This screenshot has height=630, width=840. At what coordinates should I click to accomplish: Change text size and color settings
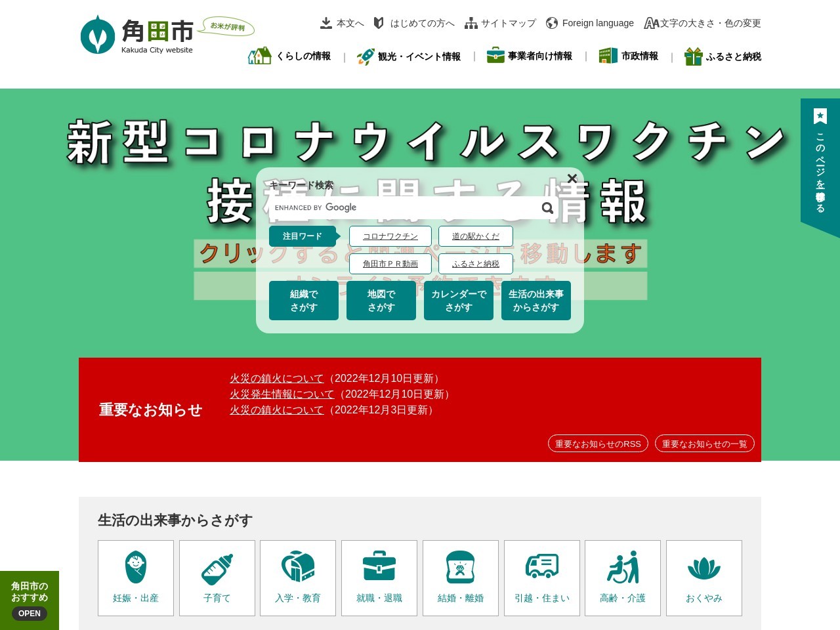point(702,23)
